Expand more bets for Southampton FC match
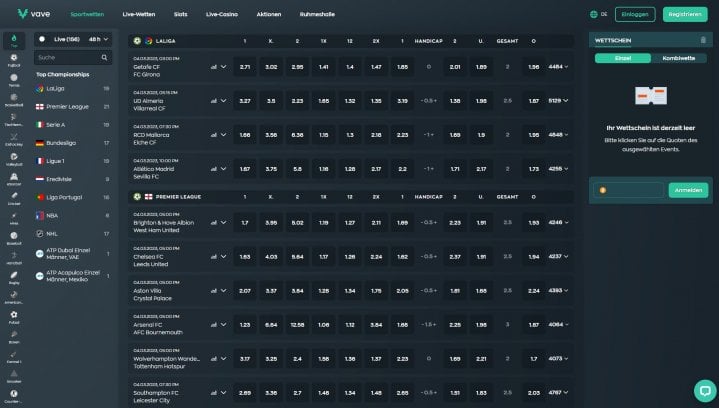Image resolution: width=719 pixels, height=408 pixels. tap(558, 392)
